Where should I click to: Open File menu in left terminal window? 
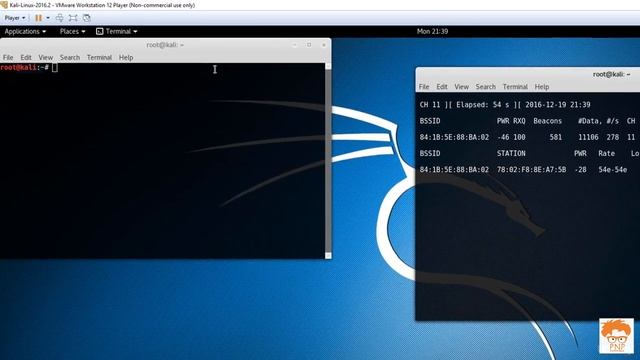click(x=8, y=58)
